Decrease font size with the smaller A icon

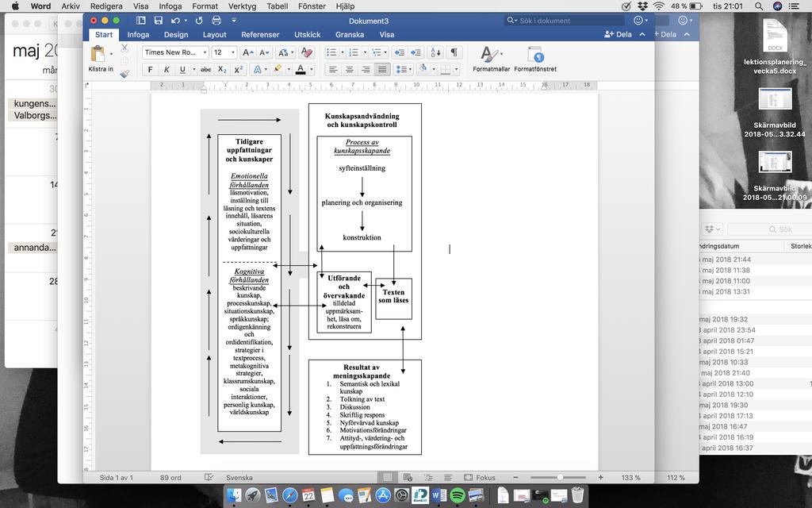(x=264, y=52)
